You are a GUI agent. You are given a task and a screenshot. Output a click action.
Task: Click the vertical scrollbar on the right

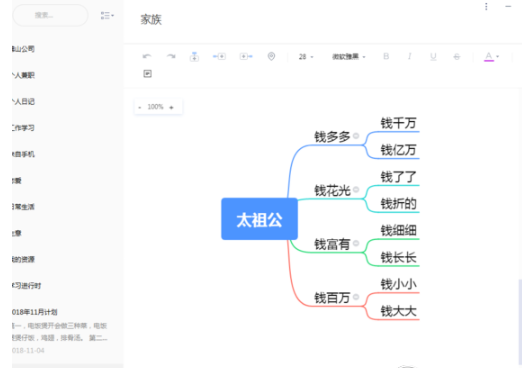pos(520,322)
